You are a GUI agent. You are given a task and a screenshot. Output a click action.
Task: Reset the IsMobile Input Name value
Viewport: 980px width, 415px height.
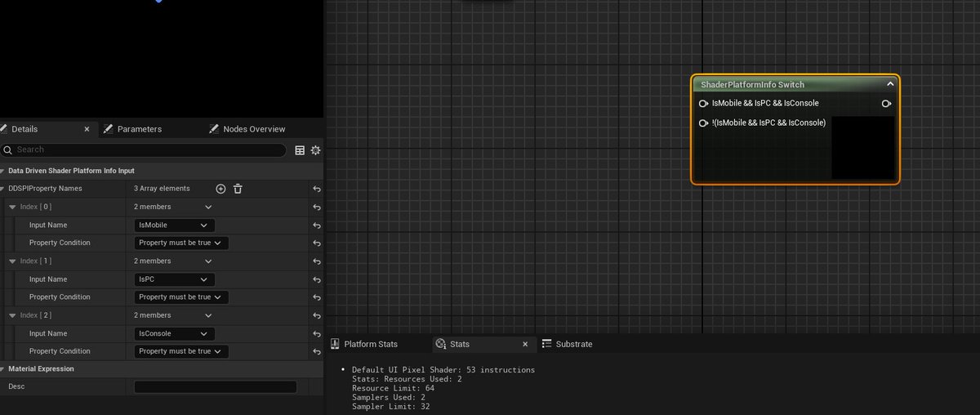pos(317,225)
